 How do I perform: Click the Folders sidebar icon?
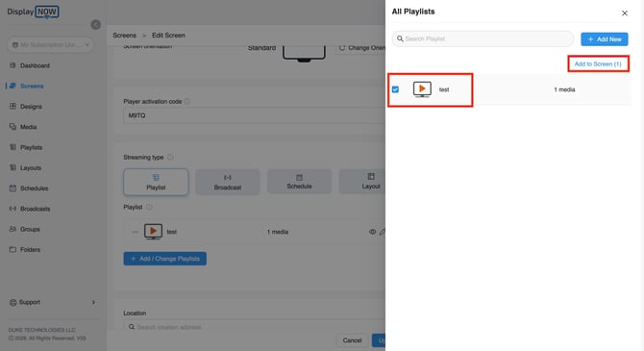(12, 249)
